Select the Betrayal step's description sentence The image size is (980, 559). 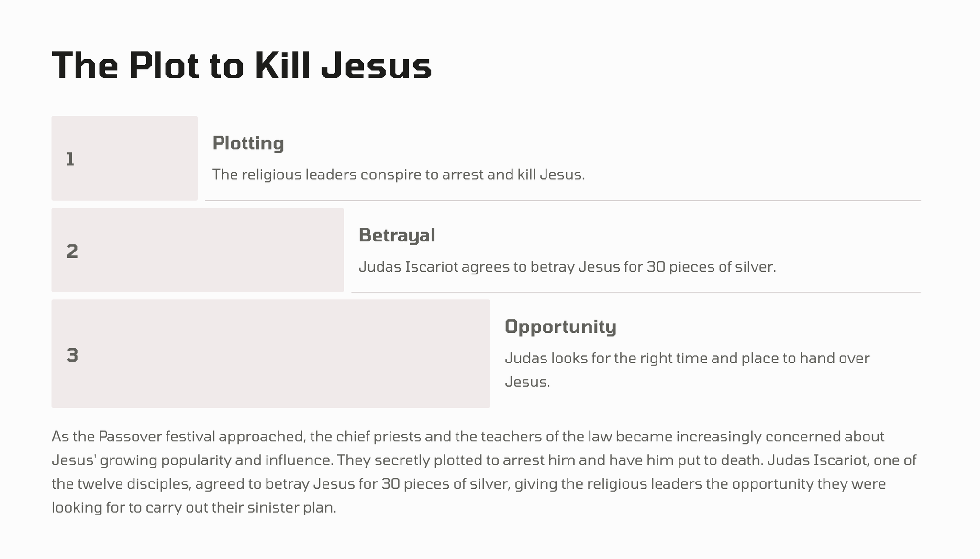click(567, 267)
